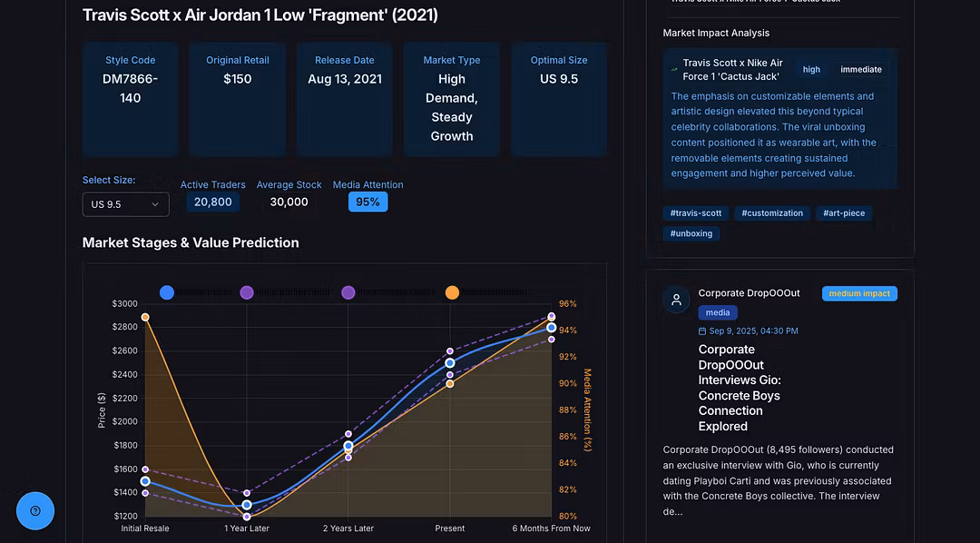The width and height of the screenshot is (980, 543).
Task: Open the Select Size dropdown showing US 9.5
Action: point(125,204)
